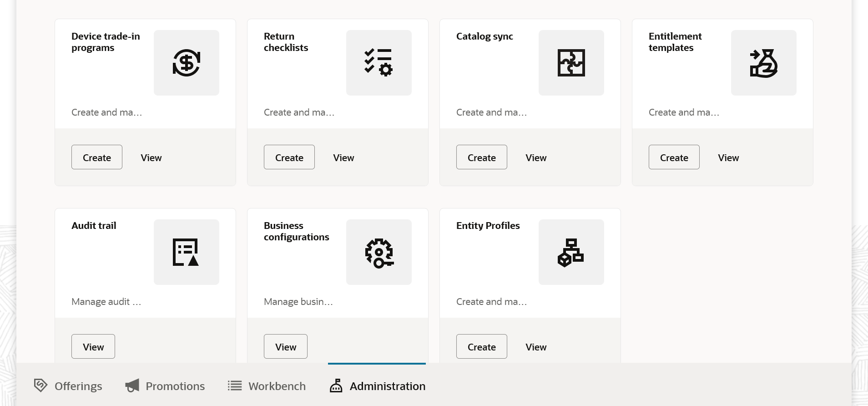Click the Device trade-in programs dollar icon

(187, 63)
